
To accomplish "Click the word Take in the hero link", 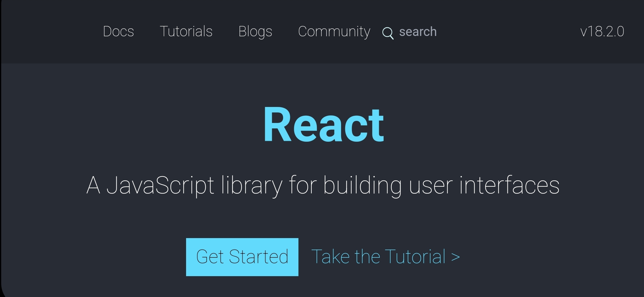I will [330, 257].
